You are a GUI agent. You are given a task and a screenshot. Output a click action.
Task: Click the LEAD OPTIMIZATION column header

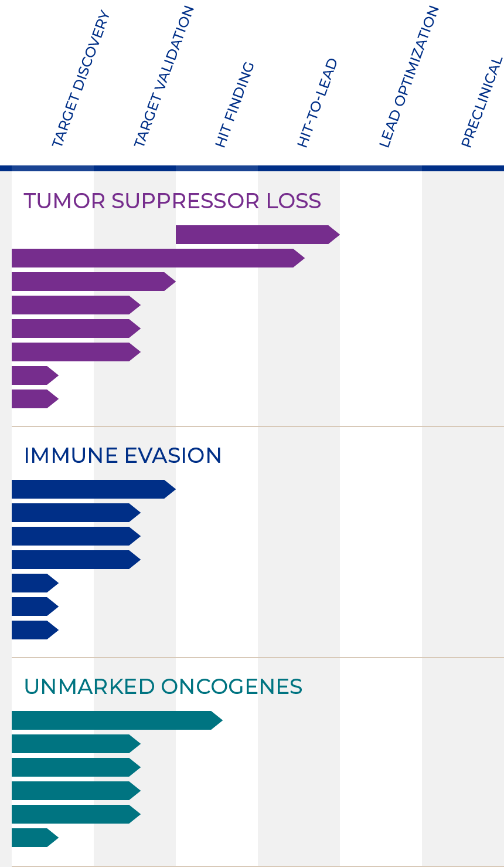tap(408, 76)
